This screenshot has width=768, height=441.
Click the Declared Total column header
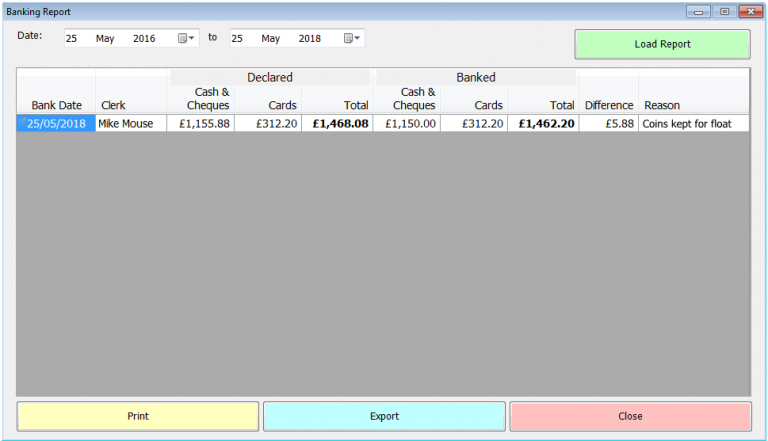(x=356, y=105)
